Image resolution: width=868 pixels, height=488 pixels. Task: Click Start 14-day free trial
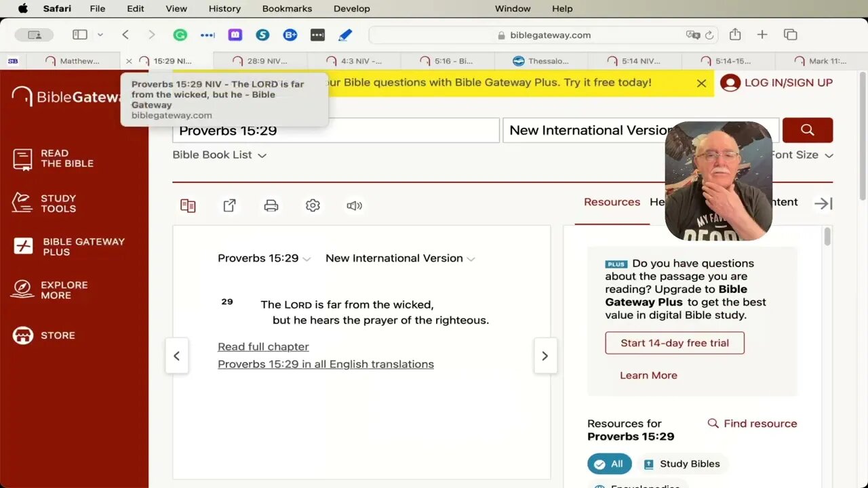pyautogui.click(x=675, y=343)
